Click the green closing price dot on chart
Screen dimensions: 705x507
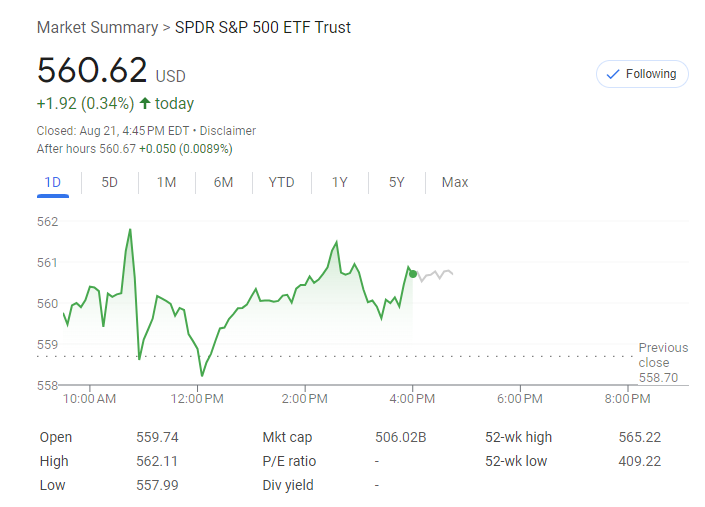pos(413,273)
